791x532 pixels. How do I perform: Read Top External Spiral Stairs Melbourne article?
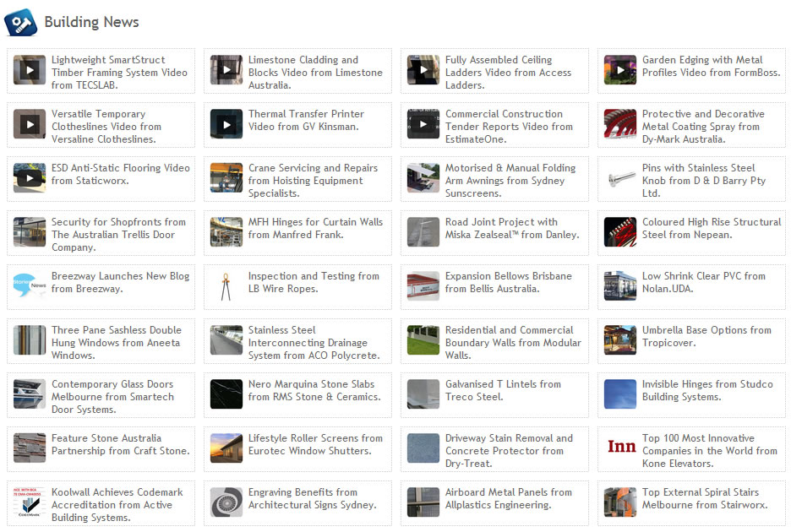click(x=706, y=498)
